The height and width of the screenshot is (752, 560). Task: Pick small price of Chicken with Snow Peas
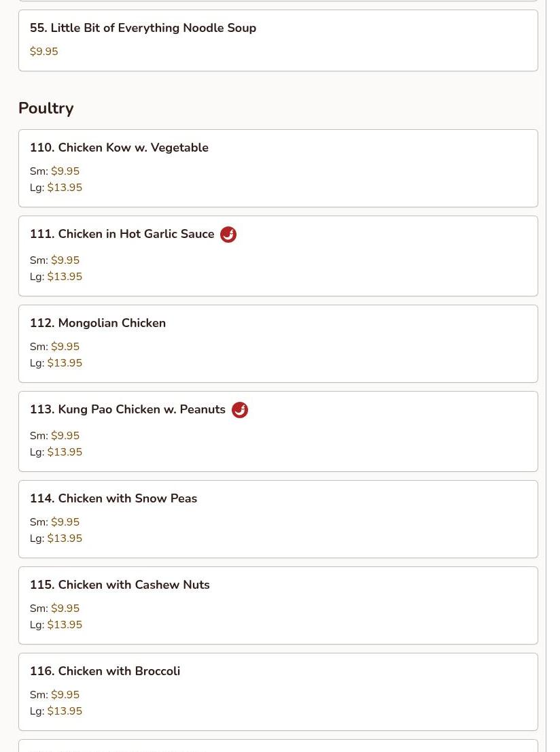(x=65, y=522)
